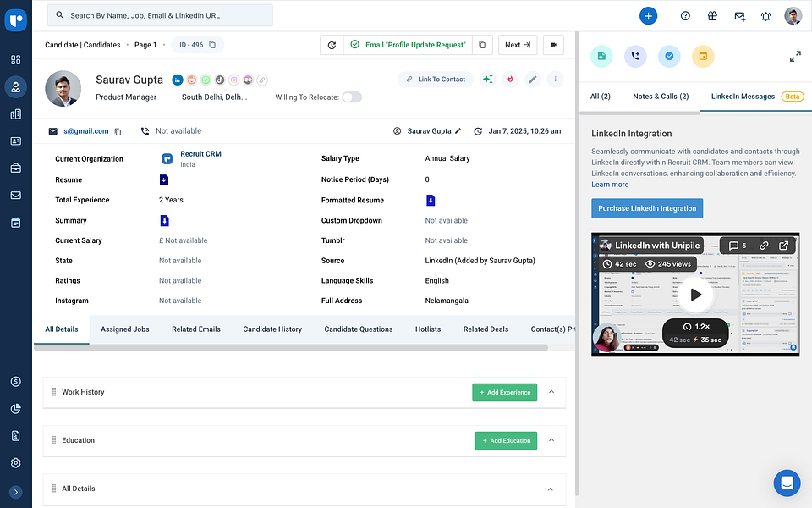
Task: Switch to the Notes & Calls tab
Action: (661, 97)
